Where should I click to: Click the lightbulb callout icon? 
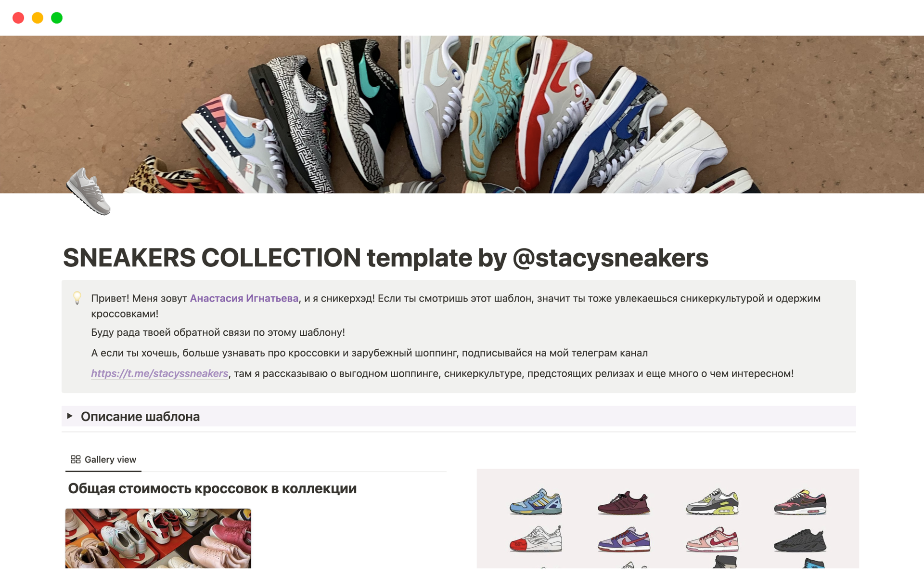[x=77, y=298]
